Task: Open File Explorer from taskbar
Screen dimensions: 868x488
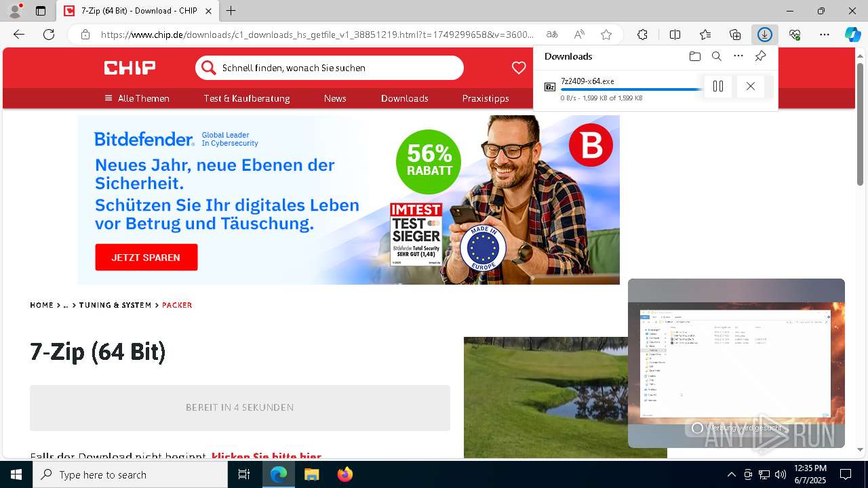Action: coord(312,474)
